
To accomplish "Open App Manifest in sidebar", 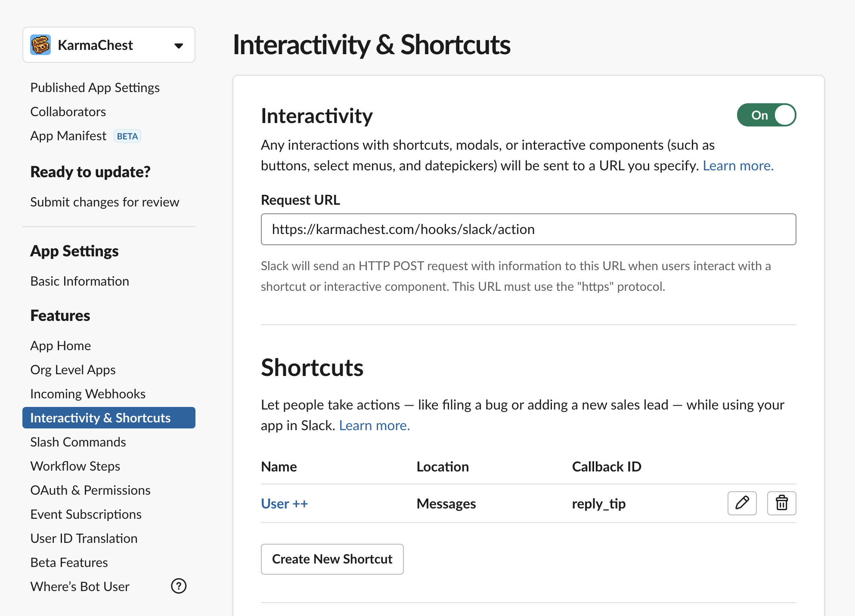I will point(68,136).
